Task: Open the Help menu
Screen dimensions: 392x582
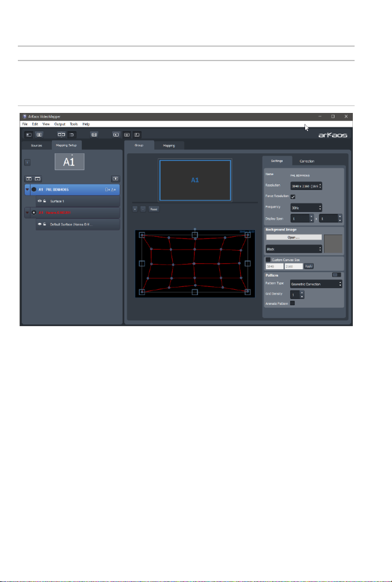Action: tap(86, 124)
